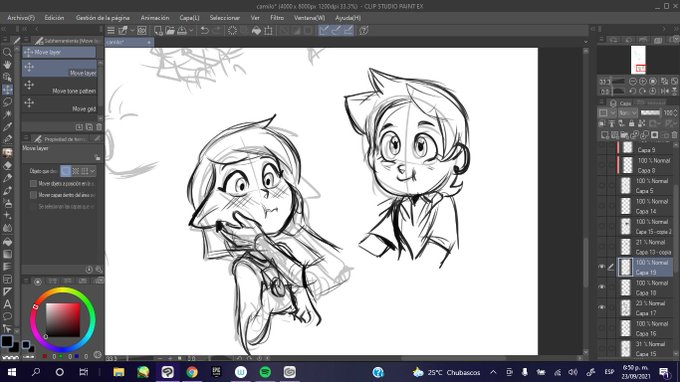Open Ventana(W) menu
Viewport: 680px width, 382px height.
pos(309,18)
